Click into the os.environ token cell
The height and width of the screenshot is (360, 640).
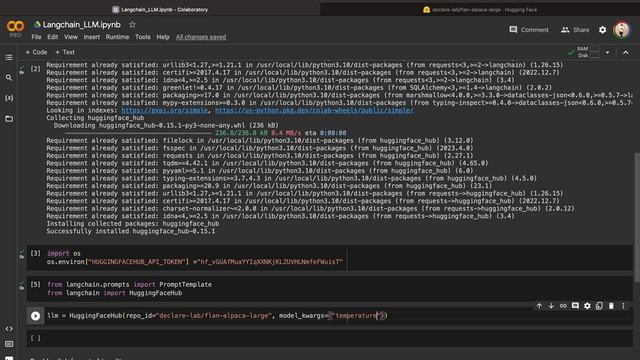pos(330,258)
